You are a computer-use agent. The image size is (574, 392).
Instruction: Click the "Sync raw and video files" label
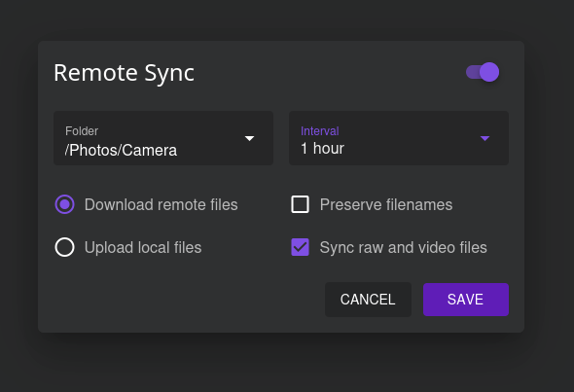click(404, 247)
